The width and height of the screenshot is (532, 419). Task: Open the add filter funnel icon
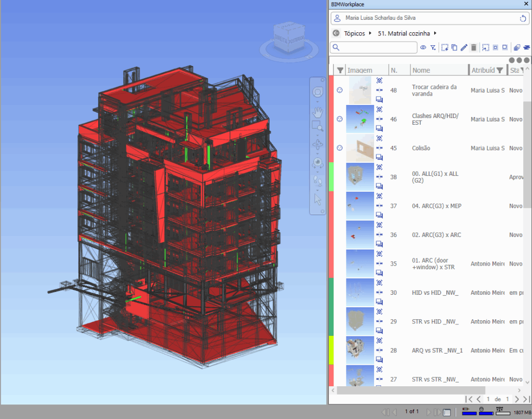tap(433, 47)
